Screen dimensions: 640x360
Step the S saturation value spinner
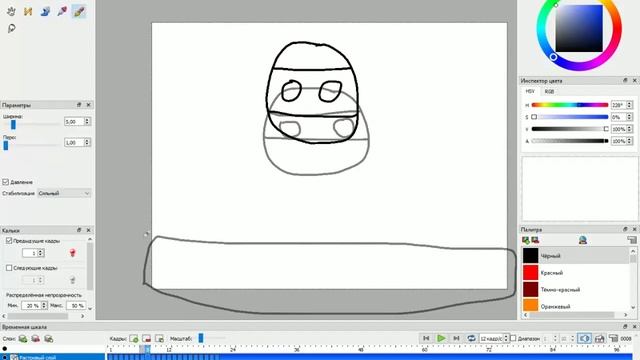coord(629,117)
